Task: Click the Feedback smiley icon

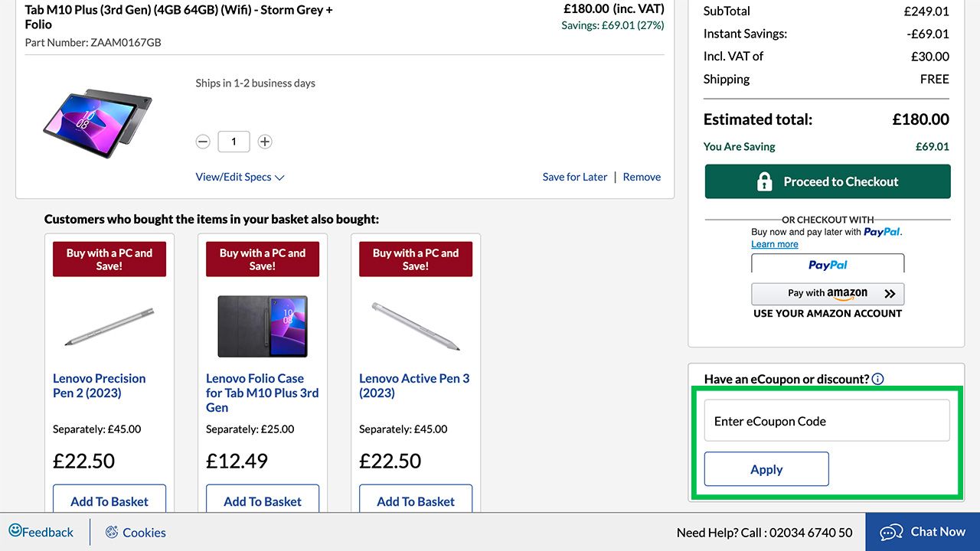Action: (x=15, y=530)
